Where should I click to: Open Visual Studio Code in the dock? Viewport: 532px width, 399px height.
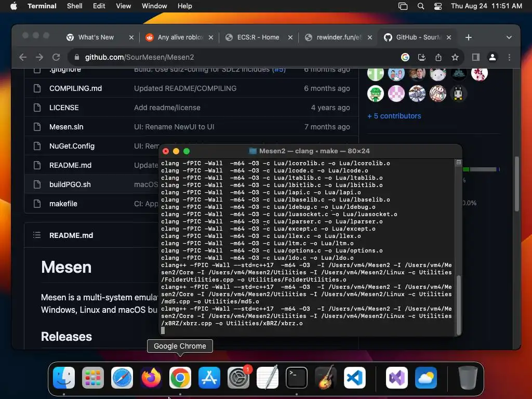[355, 378]
